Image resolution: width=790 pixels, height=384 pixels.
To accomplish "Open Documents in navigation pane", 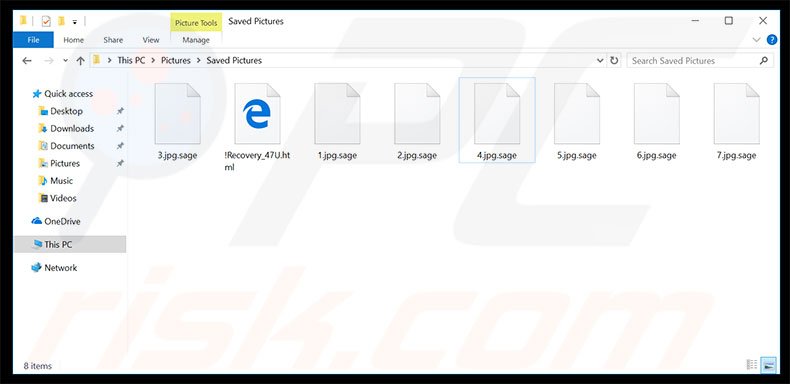I will pos(72,146).
